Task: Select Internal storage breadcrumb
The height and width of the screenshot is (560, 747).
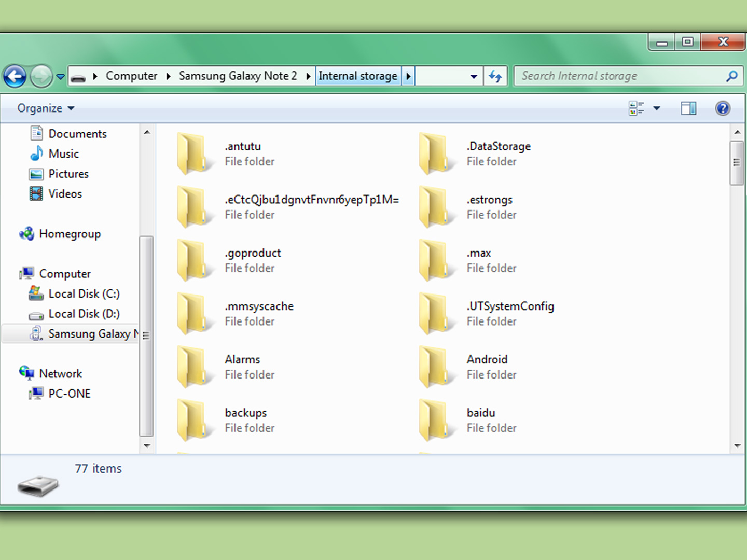Action: 358,76
